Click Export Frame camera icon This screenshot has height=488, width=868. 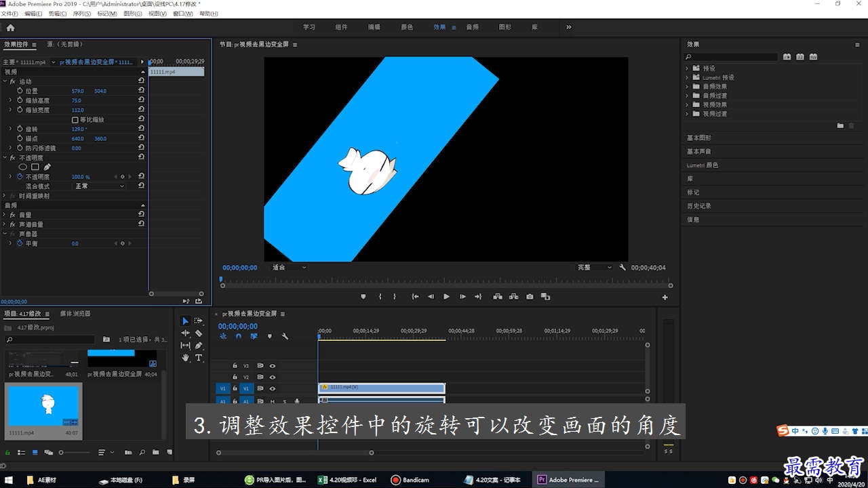point(530,297)
